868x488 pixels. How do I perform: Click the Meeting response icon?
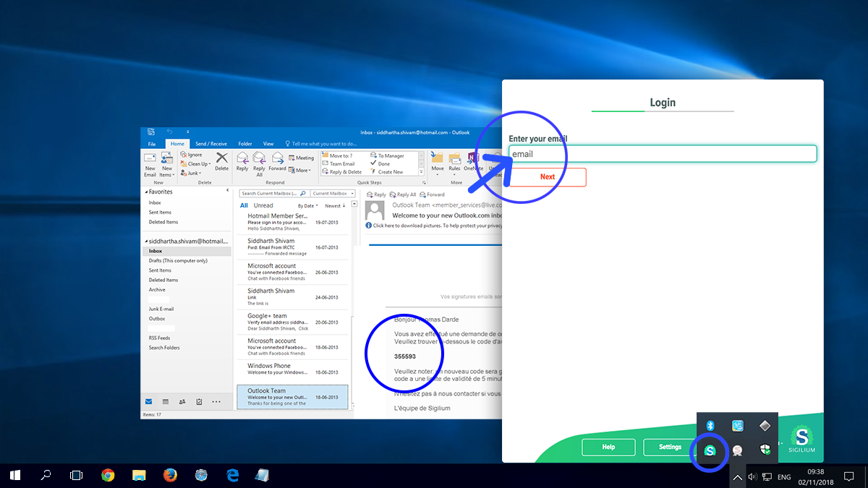[301, 158]
